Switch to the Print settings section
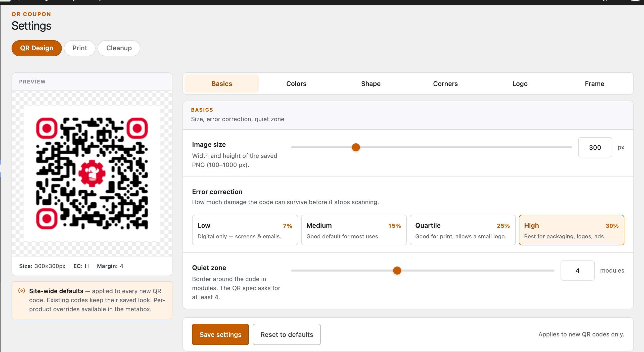Image resolution: width=644 pixels, height=352 pixels. pos(80,48)
